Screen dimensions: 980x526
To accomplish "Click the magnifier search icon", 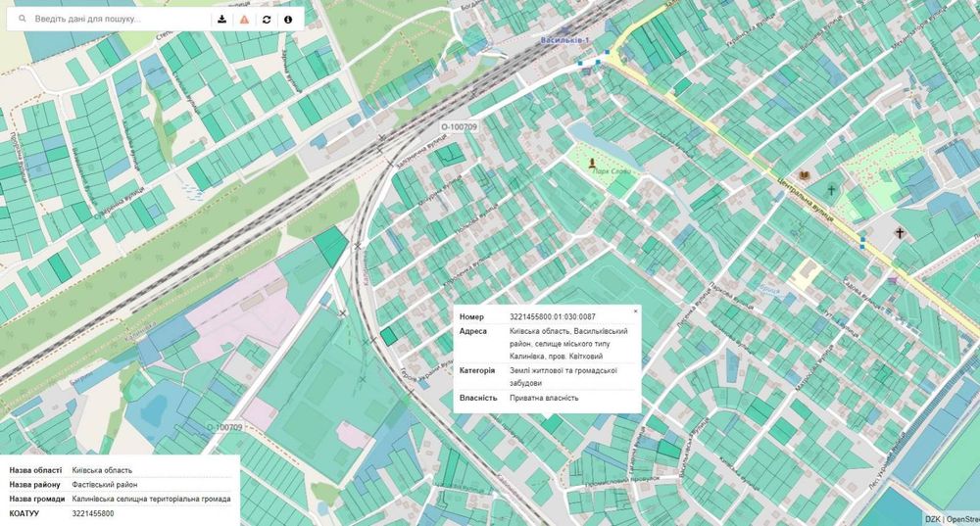I will coord(23,20).
